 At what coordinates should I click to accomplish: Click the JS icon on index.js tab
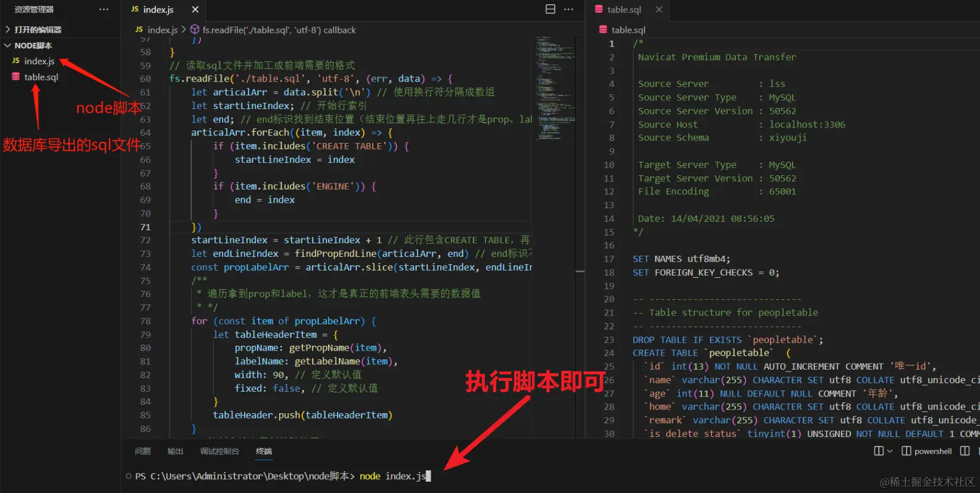point(135,10)
